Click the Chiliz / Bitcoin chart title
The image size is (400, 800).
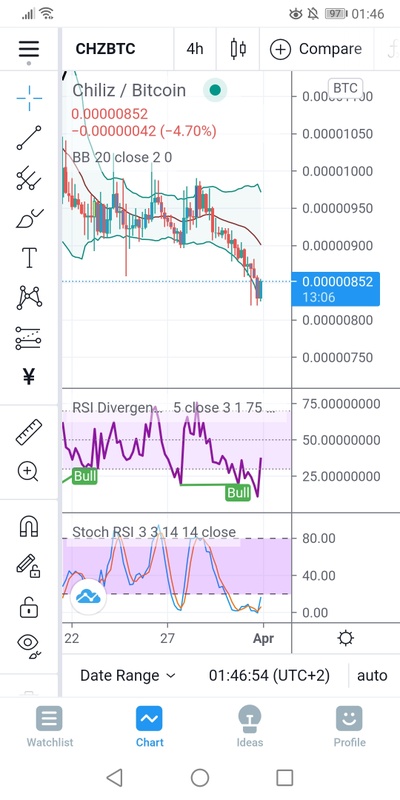tap(129, 90)
